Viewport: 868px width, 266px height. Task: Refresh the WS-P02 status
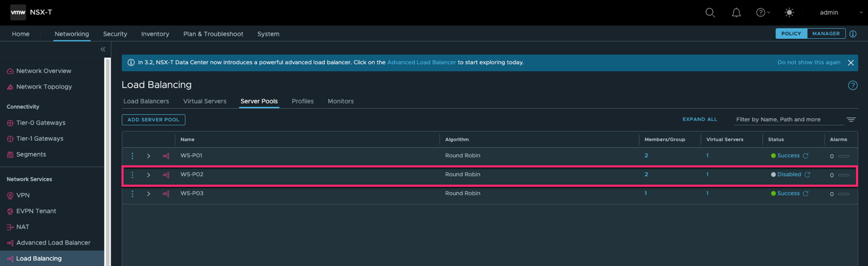pos(808,175)
